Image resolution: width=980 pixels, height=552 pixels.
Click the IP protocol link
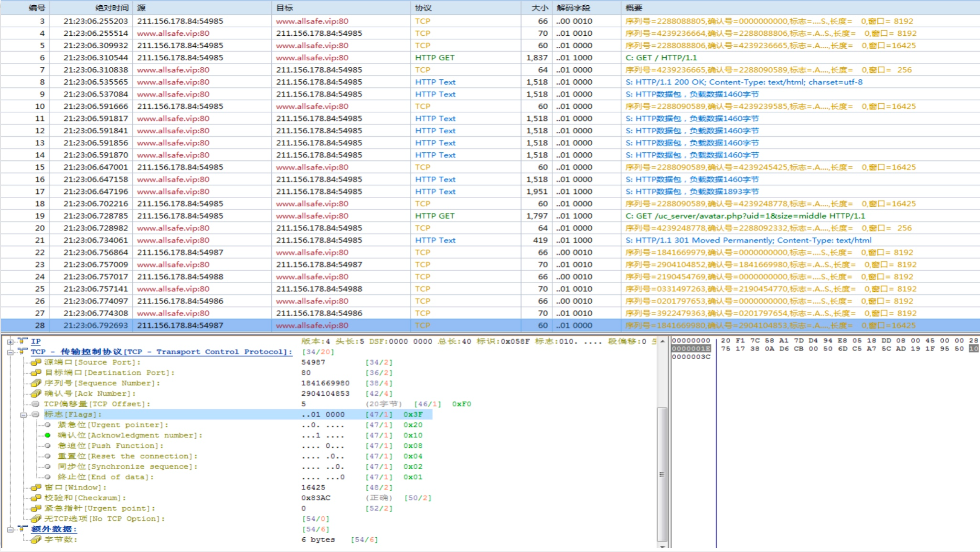[36, 341]
